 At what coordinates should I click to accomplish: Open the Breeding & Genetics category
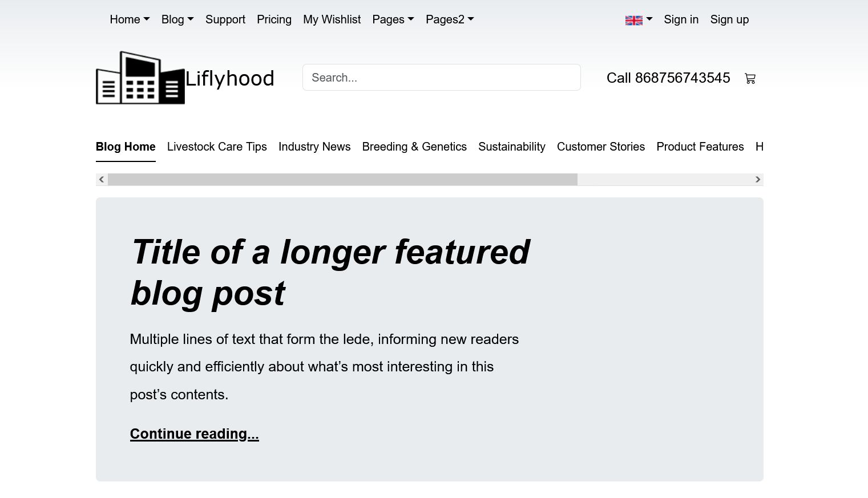pos(414,147)
